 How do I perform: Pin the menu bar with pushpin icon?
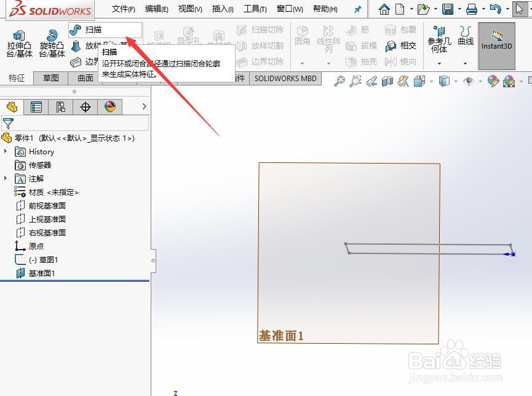(x=357, y=9)
